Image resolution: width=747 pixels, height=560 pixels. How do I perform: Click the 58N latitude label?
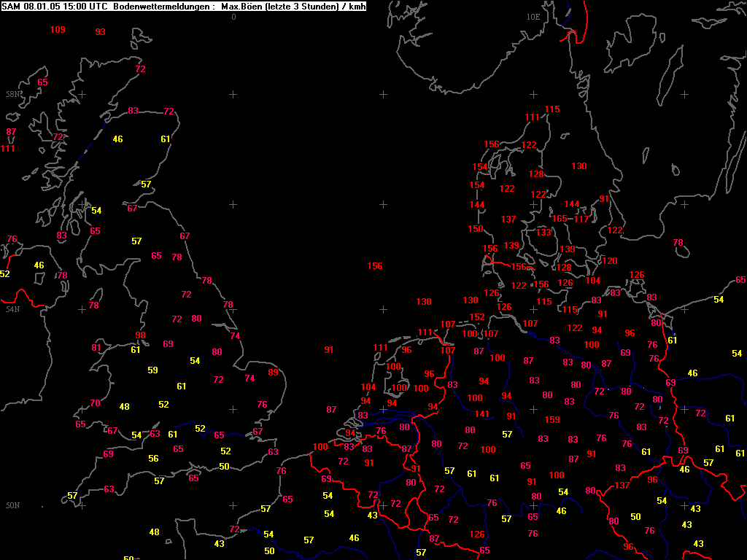[13, 94]
